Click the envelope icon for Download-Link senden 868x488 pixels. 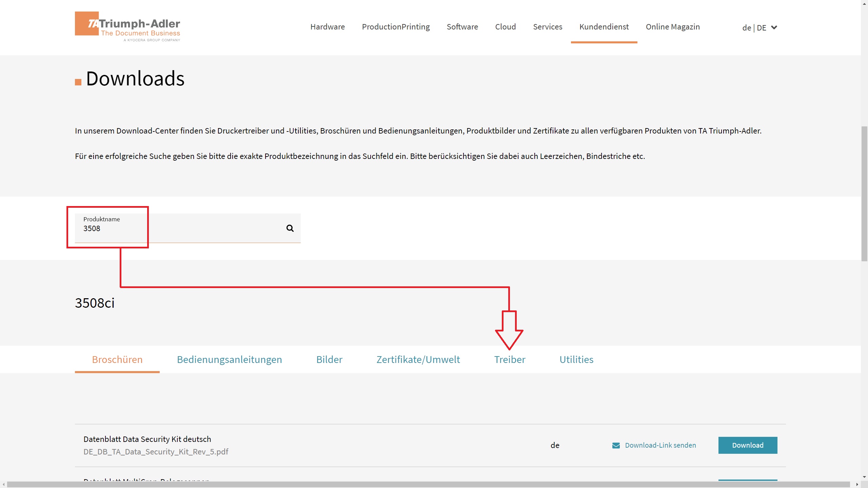tap(616, 445)
